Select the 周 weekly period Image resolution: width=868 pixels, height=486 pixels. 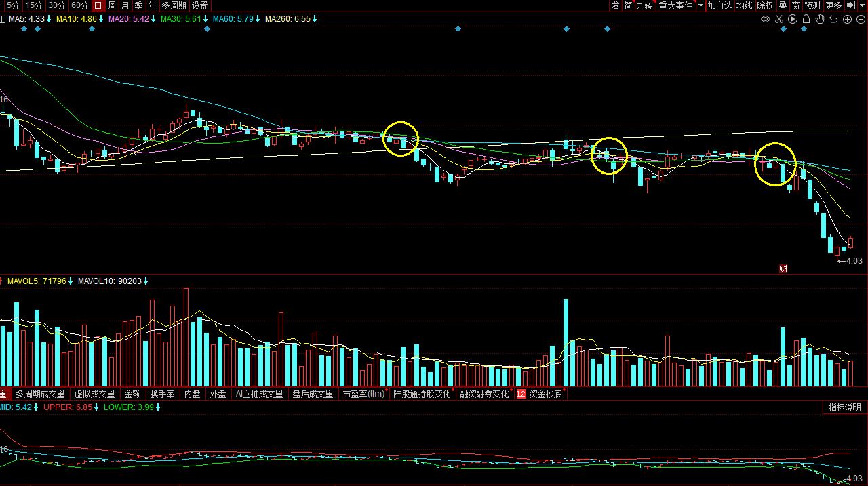point(112,5)
